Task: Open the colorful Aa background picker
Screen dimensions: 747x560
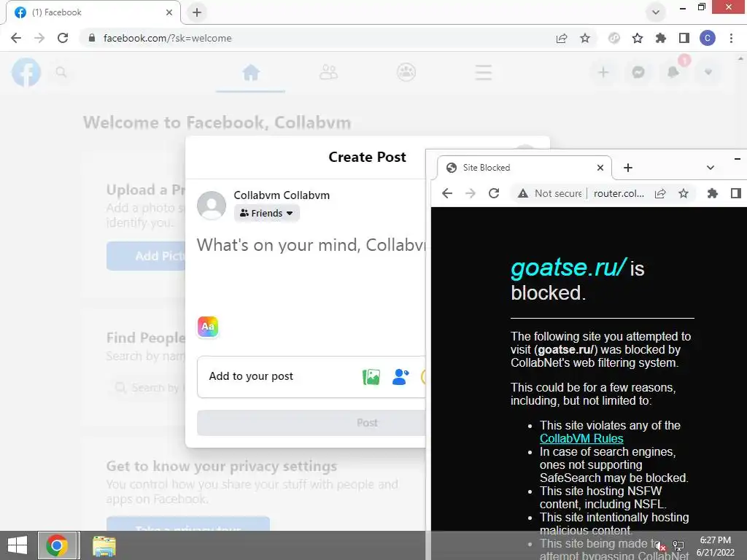Action: (x=208, y=327)
